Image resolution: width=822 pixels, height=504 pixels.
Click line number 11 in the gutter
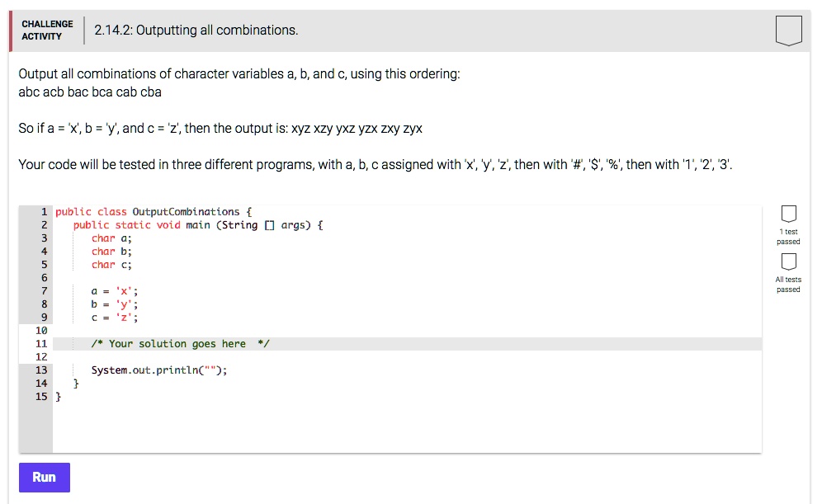click(x=41, y=344)
